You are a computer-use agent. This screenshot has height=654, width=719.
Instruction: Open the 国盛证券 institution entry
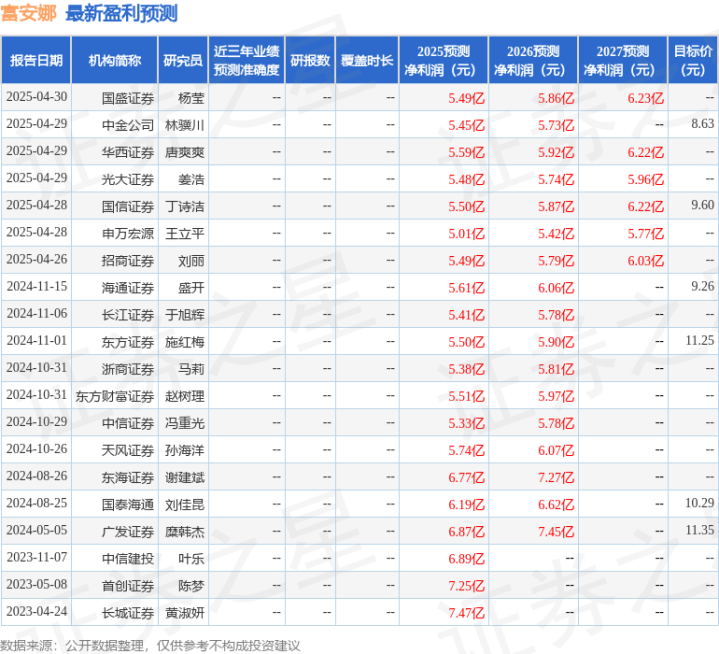pyautogui.click(x=127, y=98)
